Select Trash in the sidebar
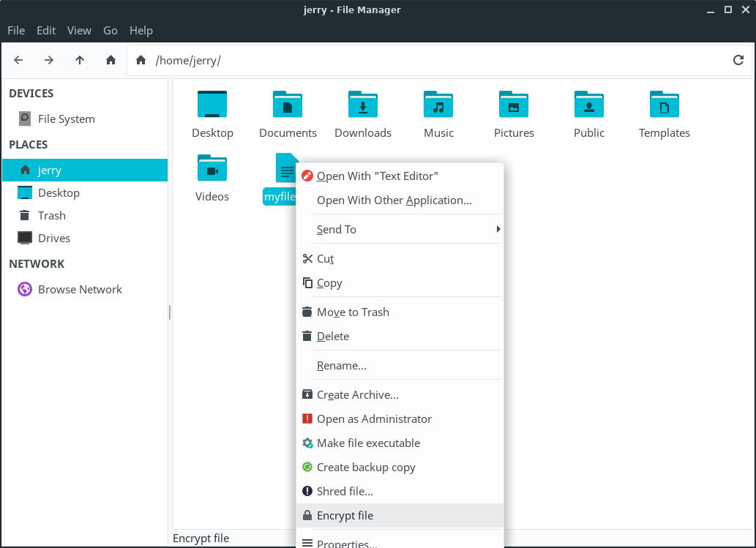756x548 pixels. tap(52, 215)
